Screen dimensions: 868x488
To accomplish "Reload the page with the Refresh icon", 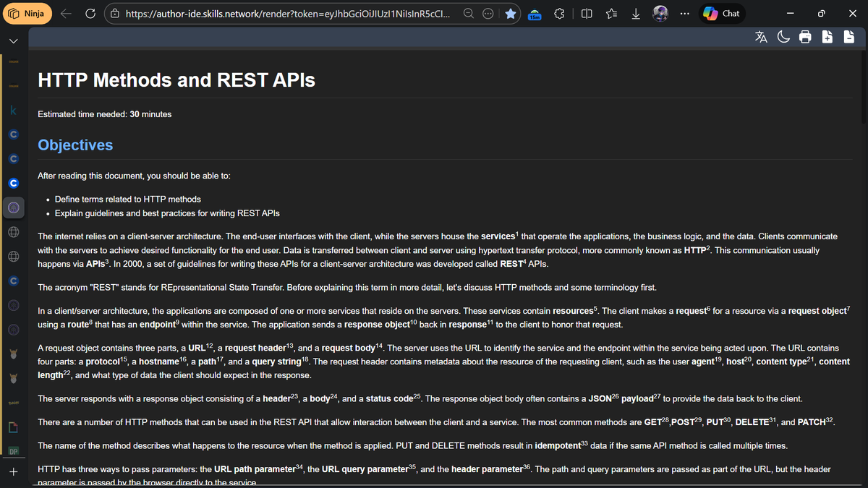I will tap(90, 14).
